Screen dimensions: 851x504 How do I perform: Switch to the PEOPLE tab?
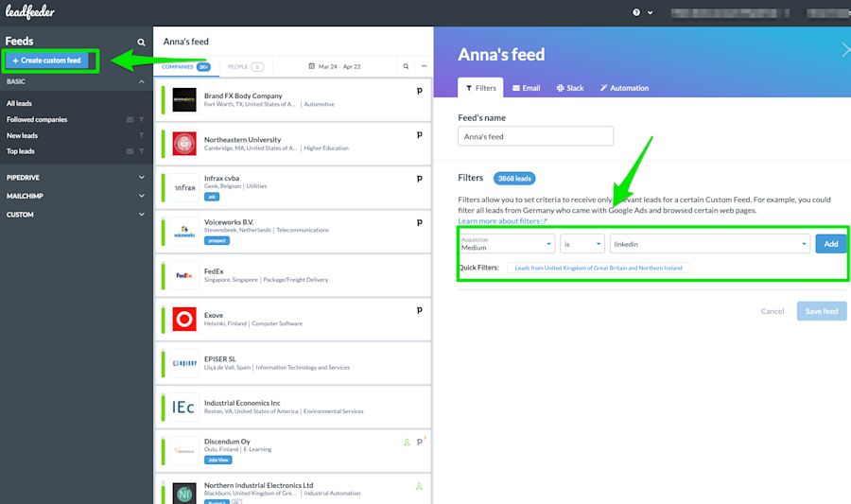pos(245,67)
